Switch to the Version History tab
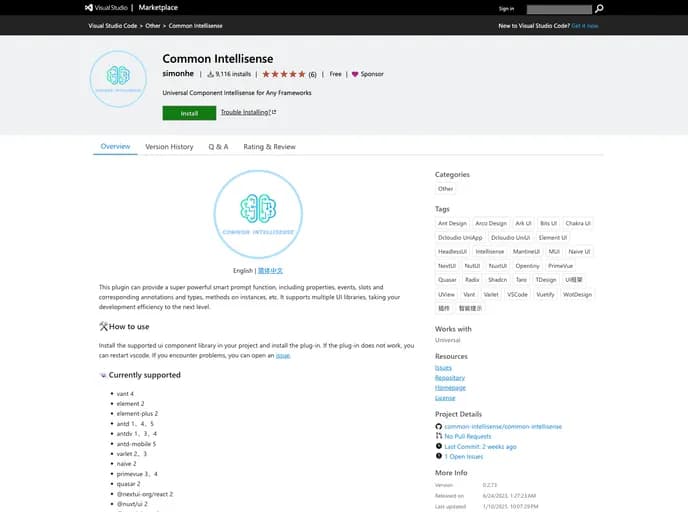 click(169, 147)
